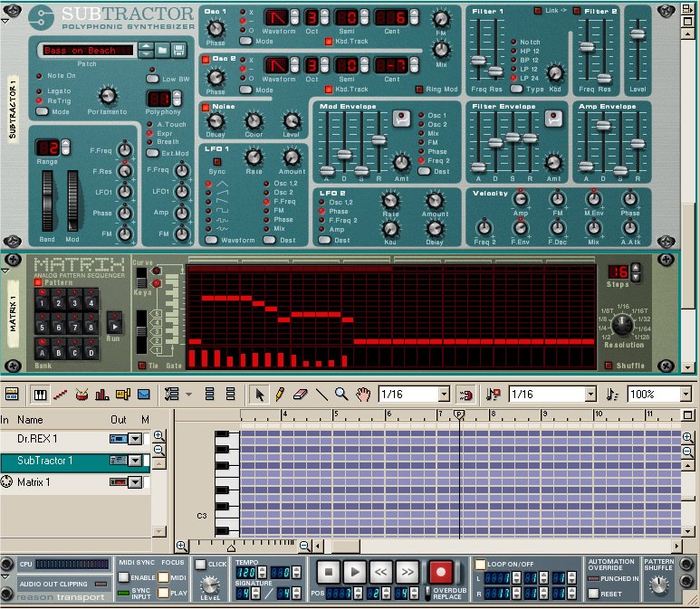This screenshot has height=609, width=700.
Task: Switch to arrange/edit mode view
Action: [12, 394]
